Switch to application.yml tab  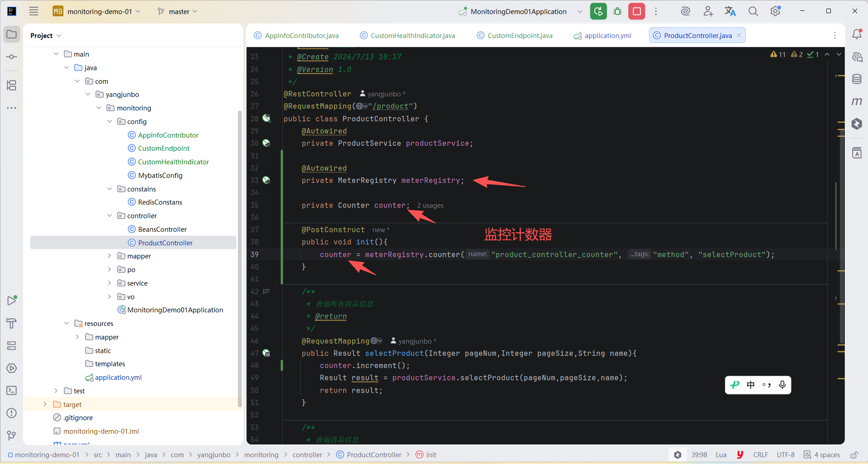pyautogui.click(x=603, y=35)
